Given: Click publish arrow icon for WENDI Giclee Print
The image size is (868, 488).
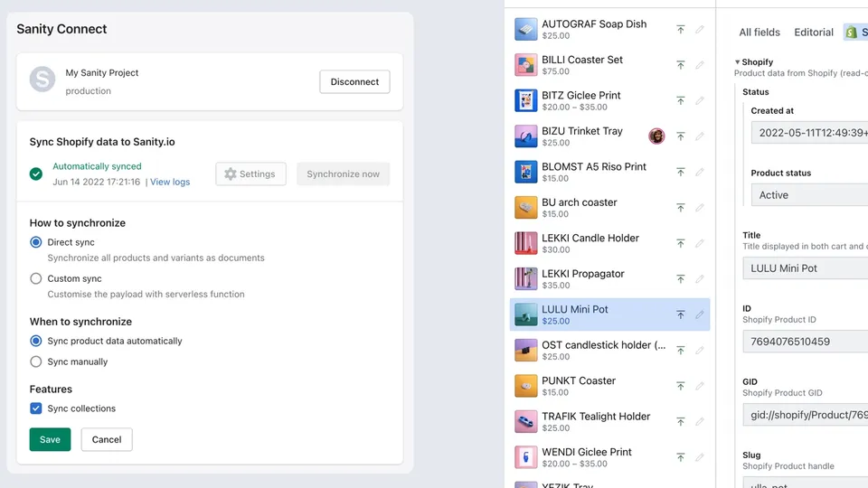Looking at the screenshot, I should pos(680,457).
